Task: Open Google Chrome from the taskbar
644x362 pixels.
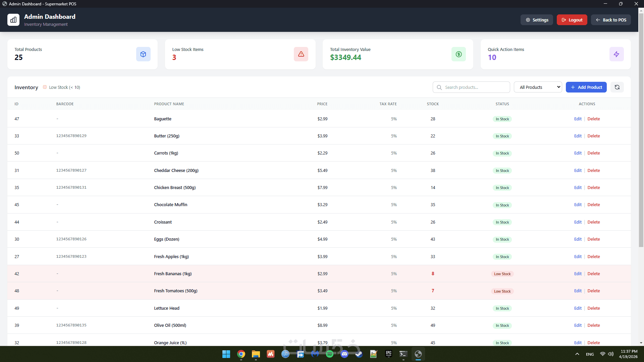Action: point(241,354)
